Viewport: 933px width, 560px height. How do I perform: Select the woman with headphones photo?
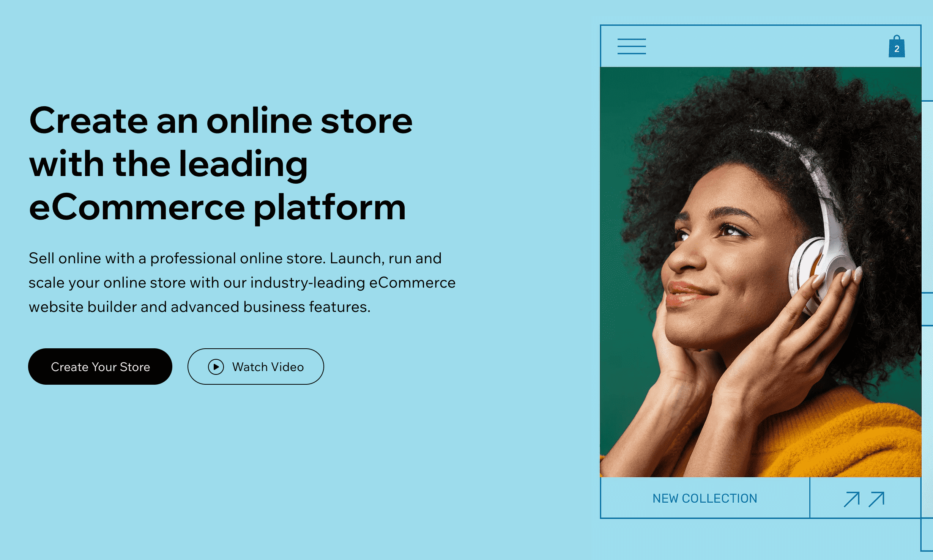[x=760, y=272]
